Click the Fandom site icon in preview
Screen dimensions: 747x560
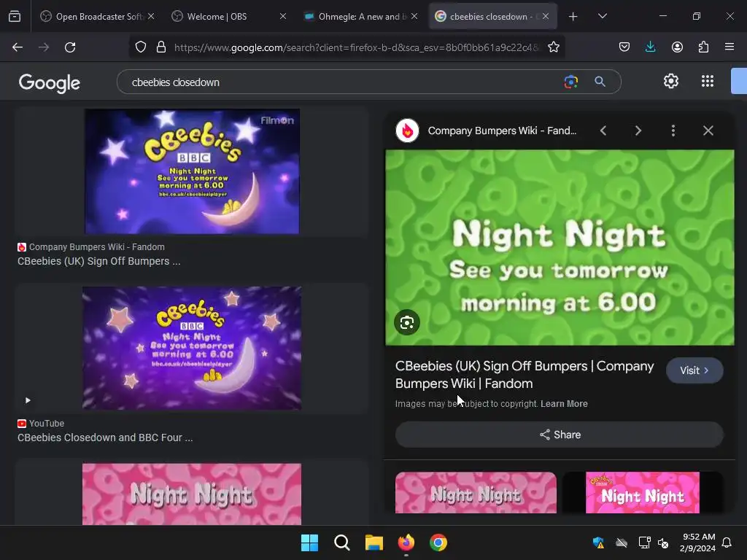click(x=407, y=131)
